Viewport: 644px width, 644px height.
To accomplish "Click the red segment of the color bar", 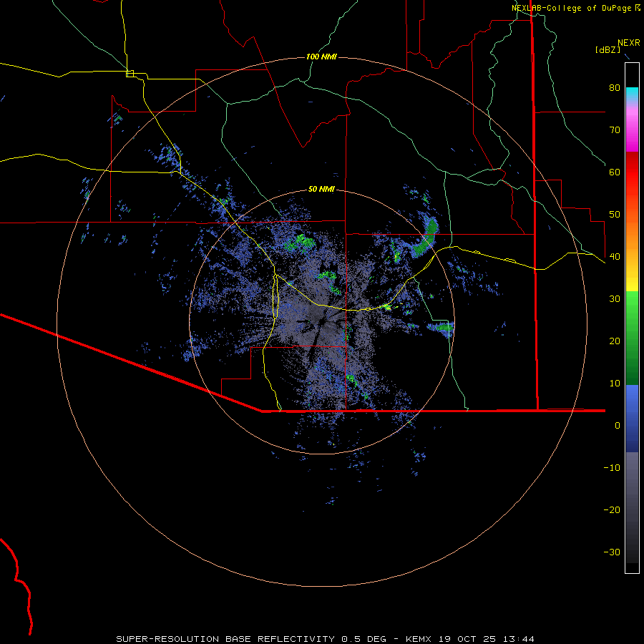I will (x=632, y=172).
